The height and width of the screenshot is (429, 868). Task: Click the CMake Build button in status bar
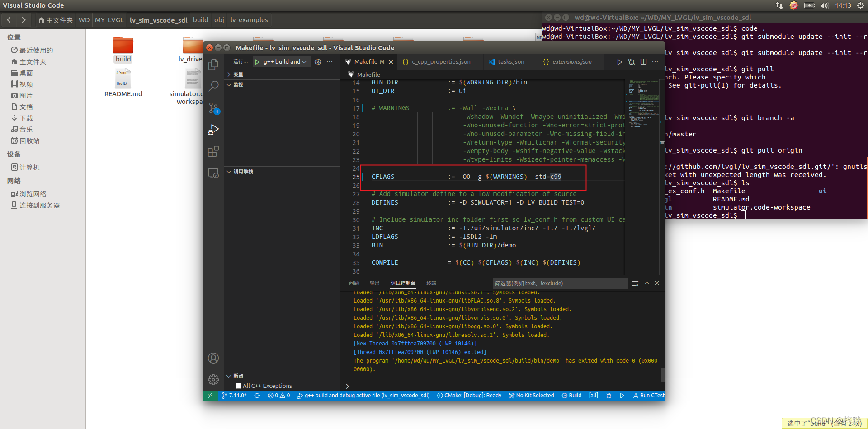[571, 396]
